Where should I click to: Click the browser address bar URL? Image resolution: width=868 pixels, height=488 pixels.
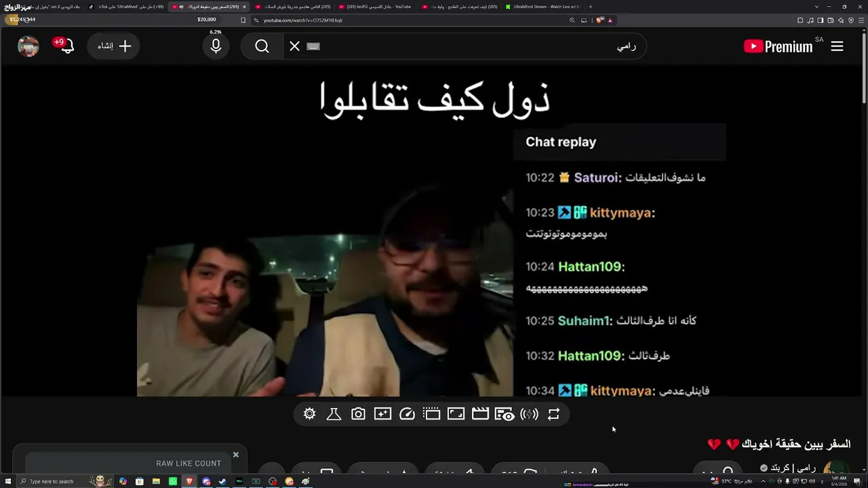[303, 20]
